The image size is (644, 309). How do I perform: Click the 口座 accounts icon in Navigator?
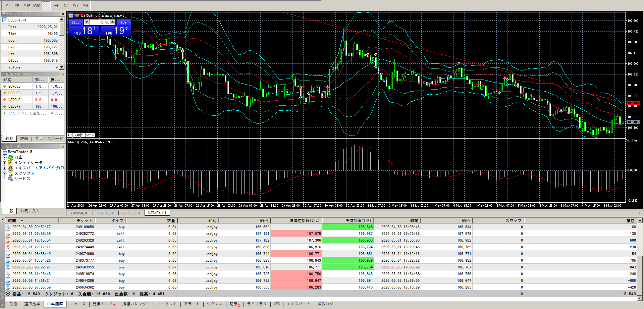tap(11, 157)
